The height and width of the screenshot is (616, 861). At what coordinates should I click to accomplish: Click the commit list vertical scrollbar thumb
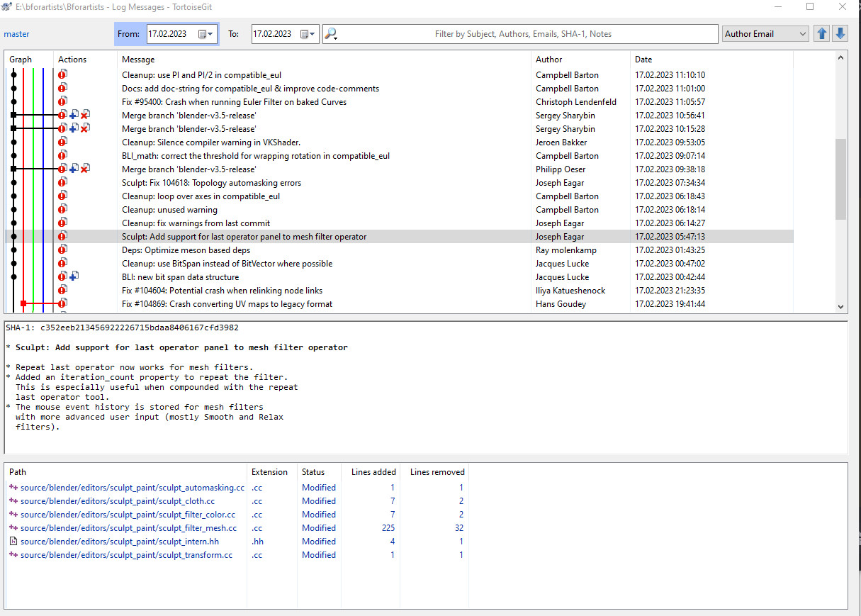pos(840,179)
